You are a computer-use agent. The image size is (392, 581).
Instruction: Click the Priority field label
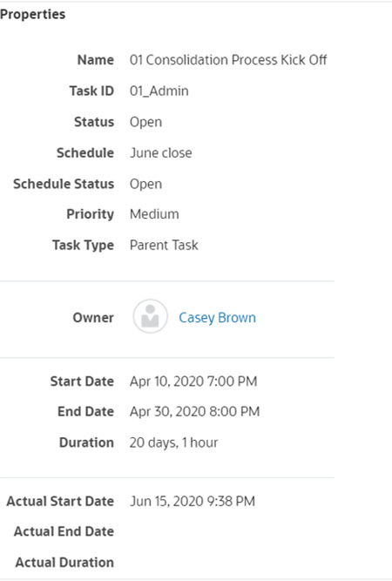point(90,214)
